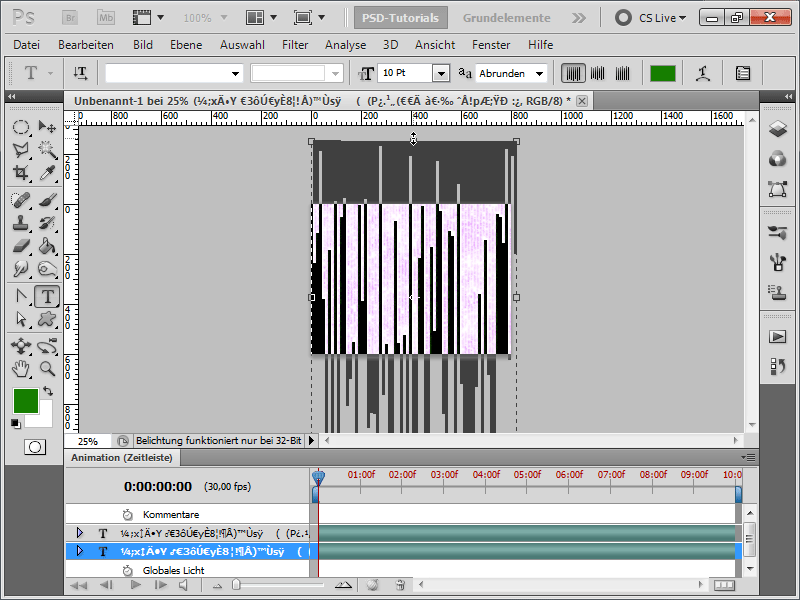Select the Dodge tool
This screenshot has height=600, width=800.
click(20, 269)
